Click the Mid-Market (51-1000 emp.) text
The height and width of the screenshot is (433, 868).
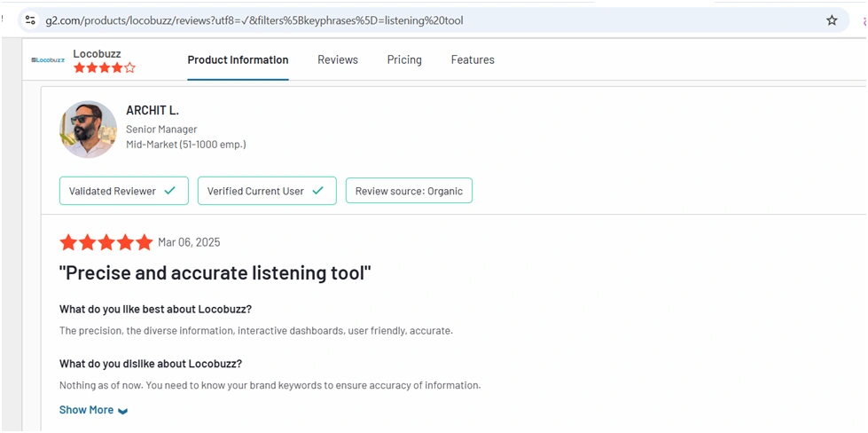click(186, 145)
